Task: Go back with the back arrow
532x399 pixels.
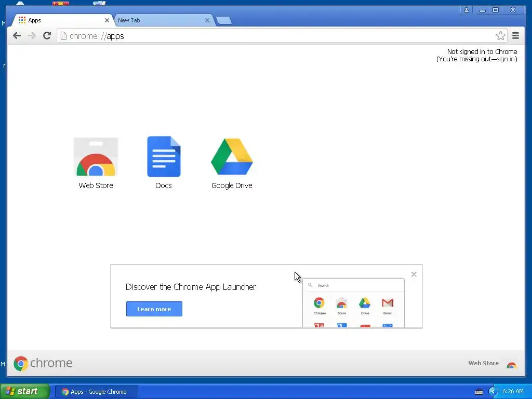Action: (17, 36)
